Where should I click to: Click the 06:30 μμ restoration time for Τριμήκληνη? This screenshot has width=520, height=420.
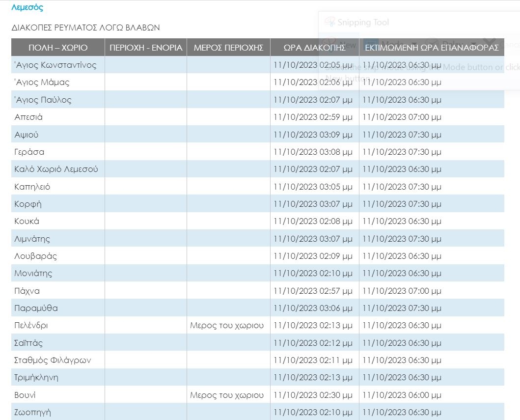coord(402,378)
